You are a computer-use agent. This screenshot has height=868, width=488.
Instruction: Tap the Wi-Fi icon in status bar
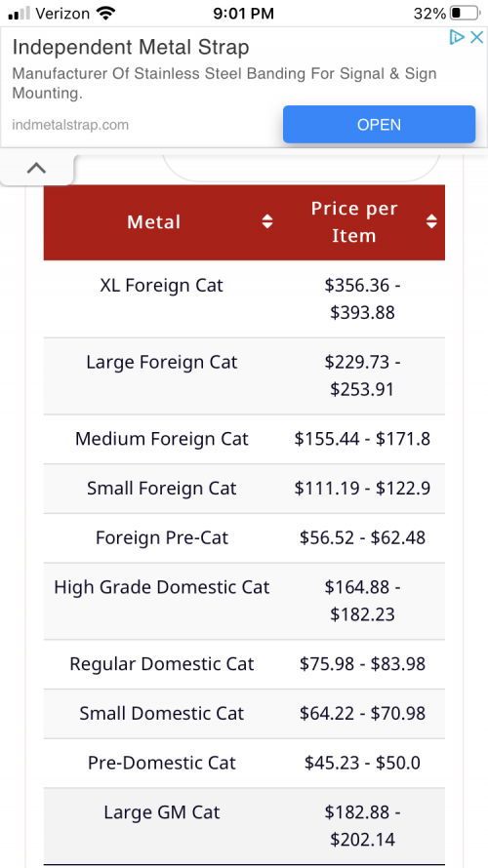[x=104, y=14]
